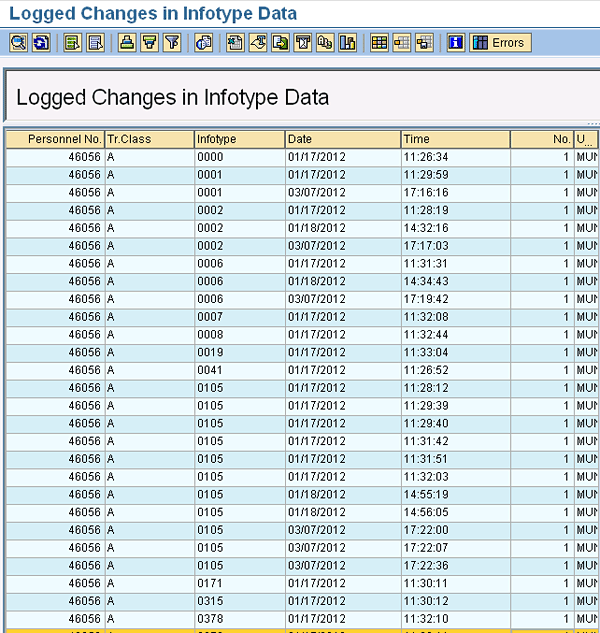
Task: Click the Refresh icon in toolbar
Action: (x=41, y=43)
